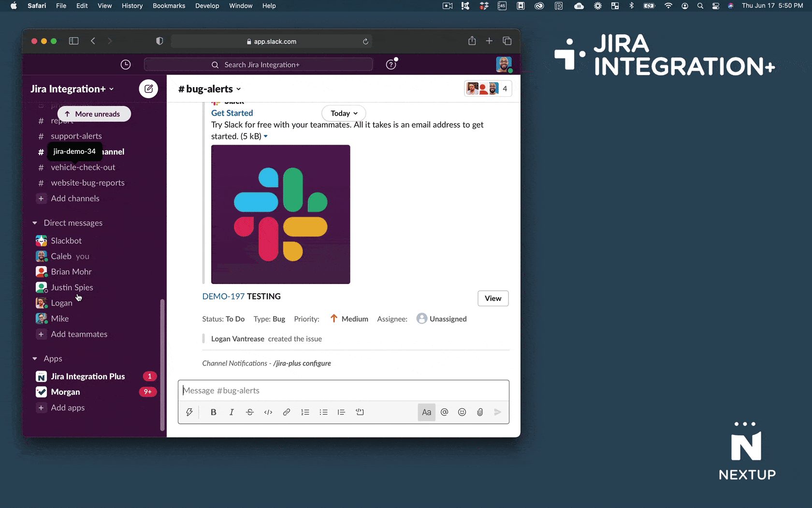Open the Safari File menu

pyautogui.click(x=61, y=6)
